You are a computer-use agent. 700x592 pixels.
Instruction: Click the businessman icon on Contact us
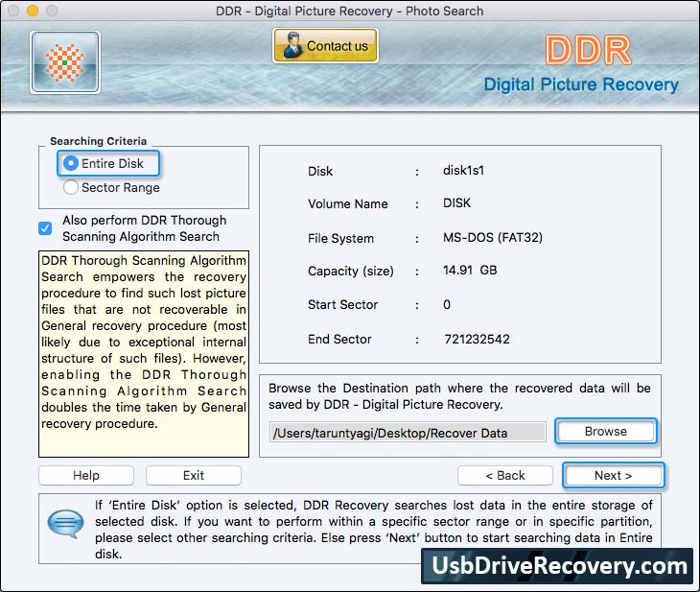[292, 45]
